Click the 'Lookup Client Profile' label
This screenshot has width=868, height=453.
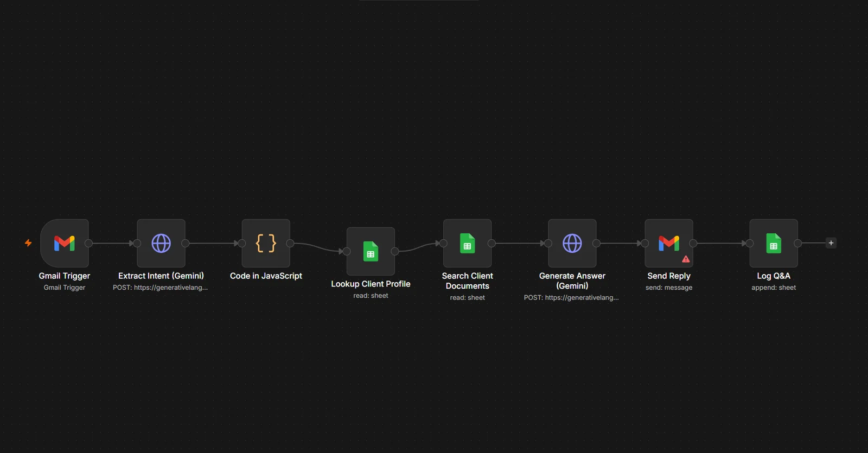(371, 284)
